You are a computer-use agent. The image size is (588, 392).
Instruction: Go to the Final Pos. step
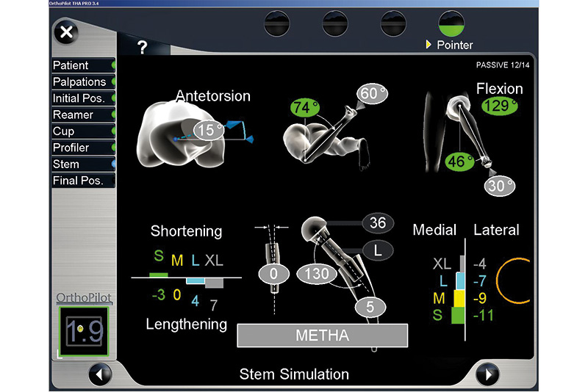83,181
